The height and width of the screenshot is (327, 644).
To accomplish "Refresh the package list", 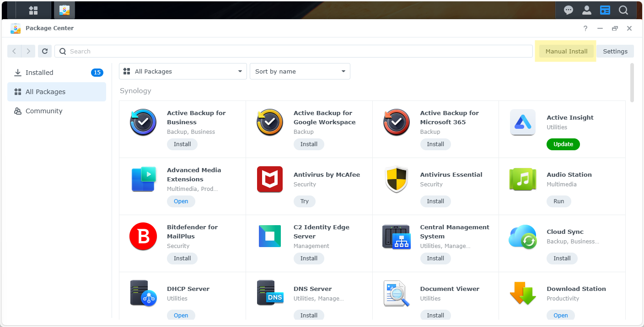I will [45, 51].
